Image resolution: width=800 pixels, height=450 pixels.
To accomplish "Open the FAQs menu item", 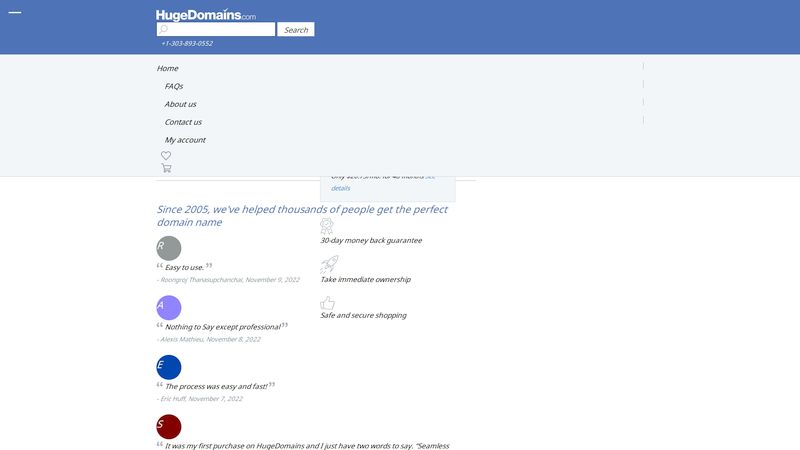I will coord(173,86).
